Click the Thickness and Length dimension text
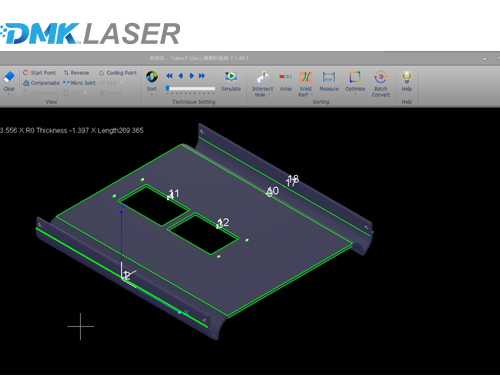The width and height of the screenshot is (500, 375). coord(72,131)
